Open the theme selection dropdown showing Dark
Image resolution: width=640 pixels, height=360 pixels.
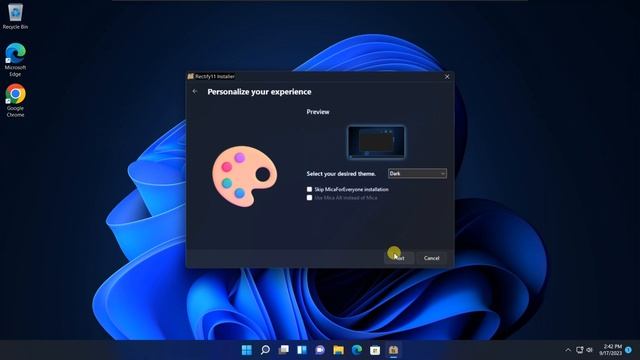(x=417, y=173)
